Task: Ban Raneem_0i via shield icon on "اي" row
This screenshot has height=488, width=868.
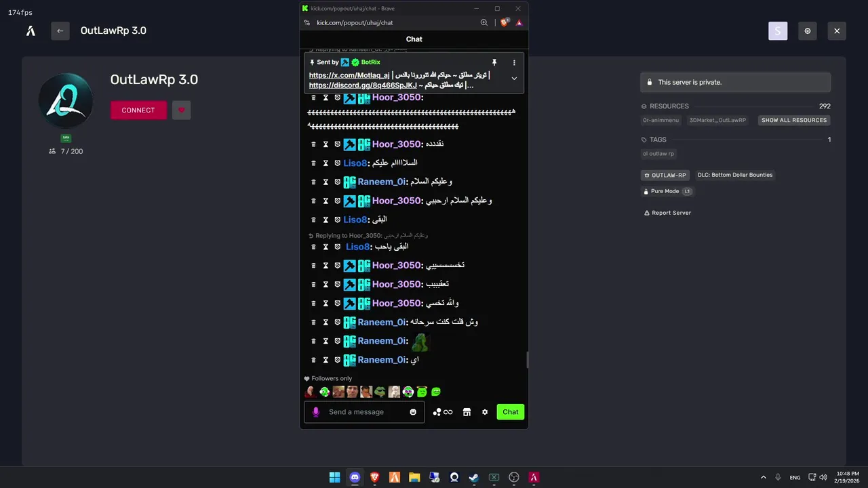Action: [337, 360]
